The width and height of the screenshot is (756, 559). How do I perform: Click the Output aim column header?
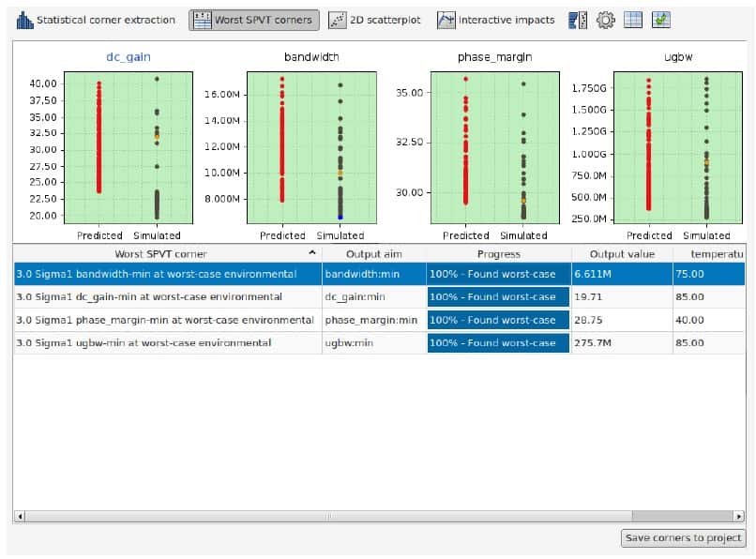click(373, 253)
